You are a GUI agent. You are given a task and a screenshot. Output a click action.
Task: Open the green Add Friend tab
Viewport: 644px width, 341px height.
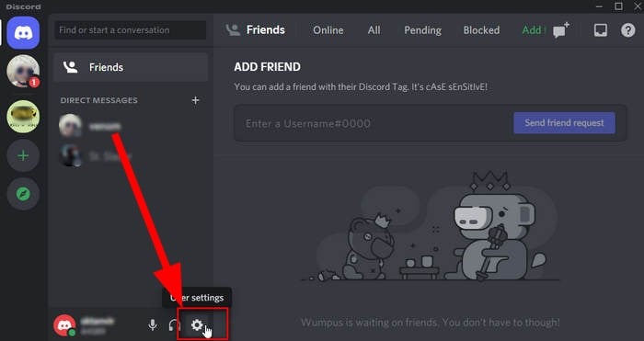[533, 30]
